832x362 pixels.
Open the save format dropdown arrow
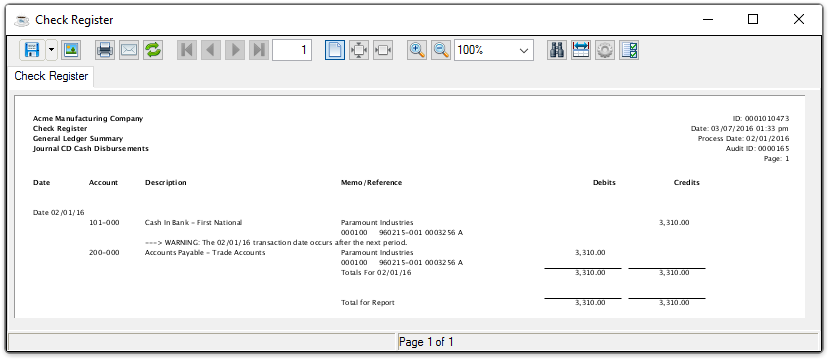click(51, 50)
